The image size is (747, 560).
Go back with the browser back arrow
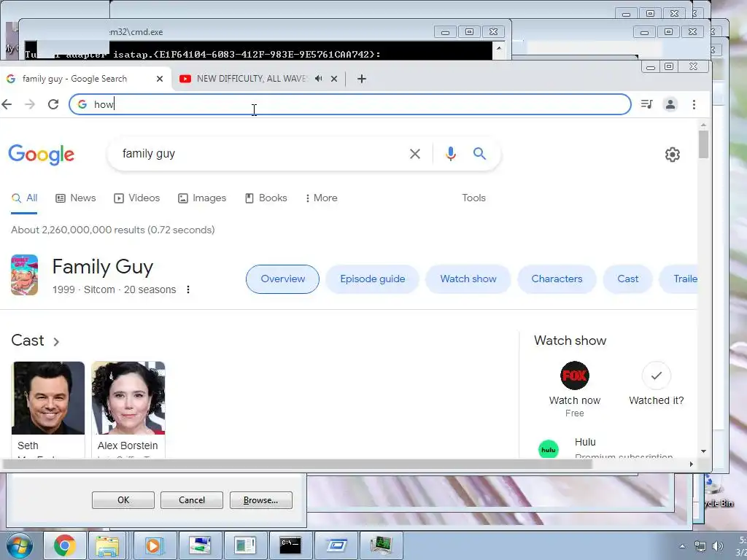click(7, 104)
